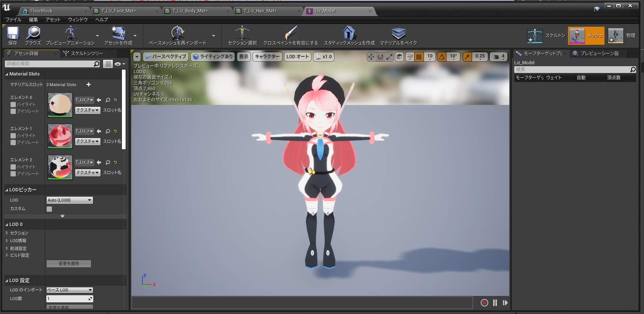The width and height of the screenshot is (644, 314).
Task: Expand the ビルド設定 row
Action: point(7,255)
